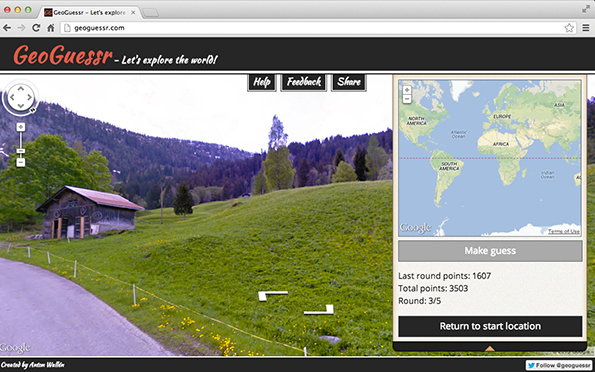Zoom in on the world map
This screenshot has width=595, height=372.
point(407,90)
